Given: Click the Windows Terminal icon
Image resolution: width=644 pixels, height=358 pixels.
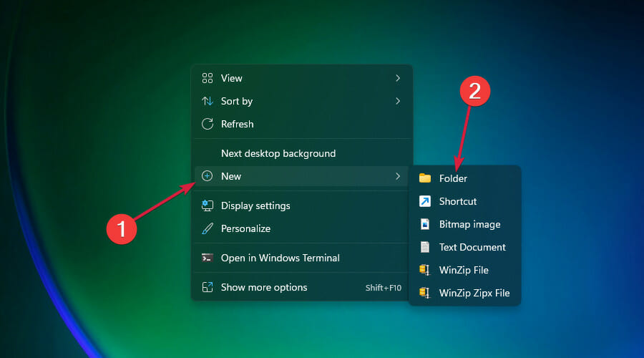Looking at the screenshot, I should 208,258.
